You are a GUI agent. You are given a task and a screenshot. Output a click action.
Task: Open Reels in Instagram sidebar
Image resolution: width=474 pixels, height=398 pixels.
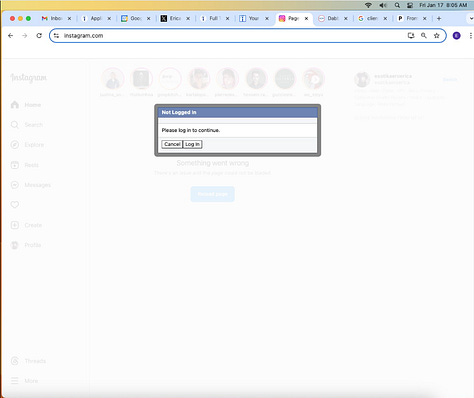tap(25, 165)
